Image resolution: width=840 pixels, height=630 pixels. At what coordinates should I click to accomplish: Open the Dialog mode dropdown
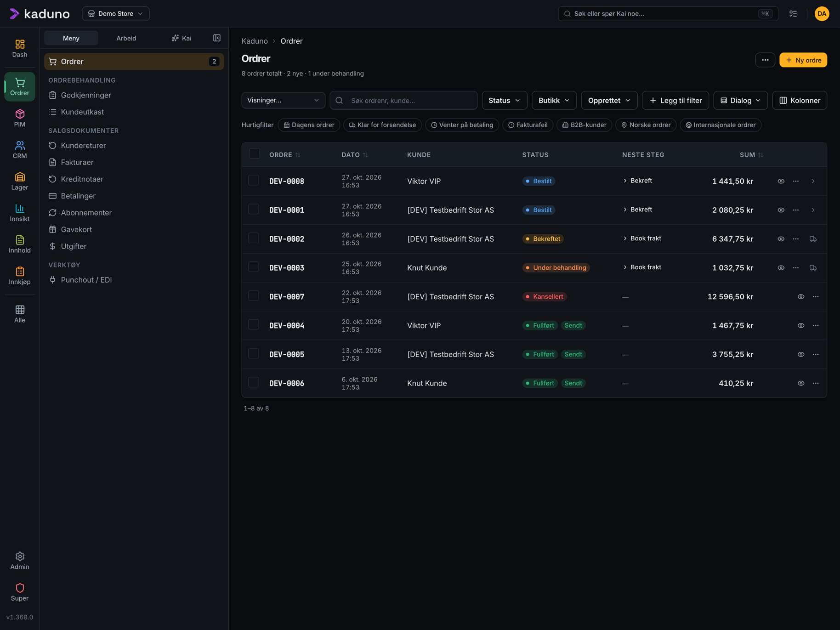[x=740, y=100]
